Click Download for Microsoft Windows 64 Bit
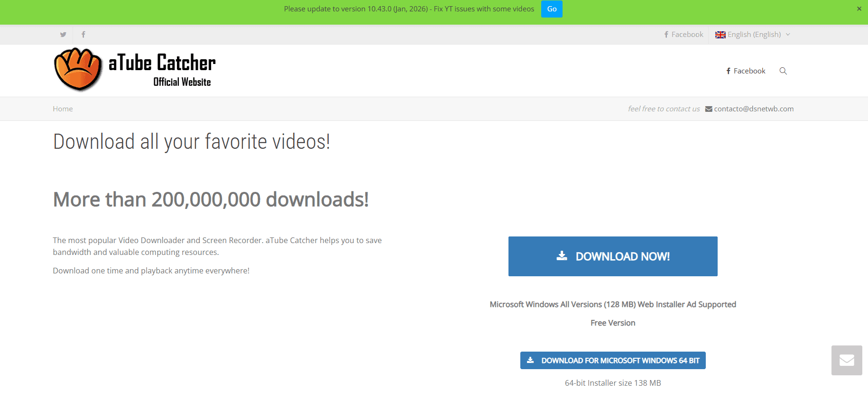This screenshot has height=399, width=868. point(619,361)
